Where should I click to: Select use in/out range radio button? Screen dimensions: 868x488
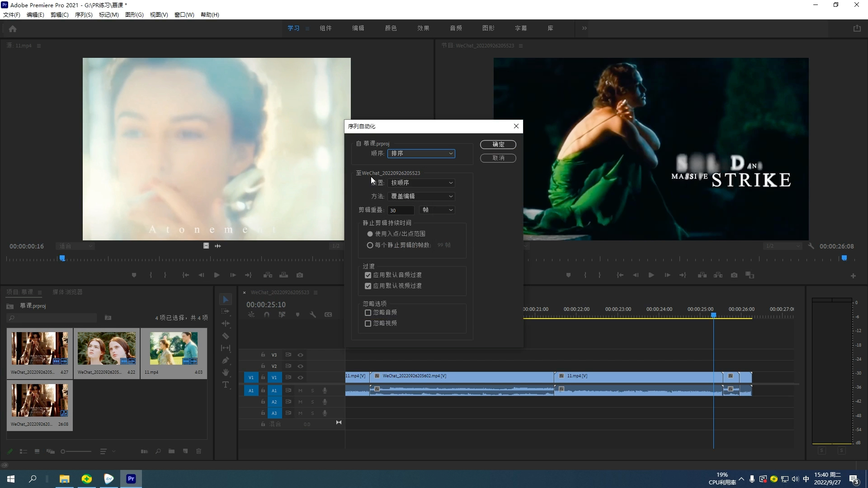(370, 234)
